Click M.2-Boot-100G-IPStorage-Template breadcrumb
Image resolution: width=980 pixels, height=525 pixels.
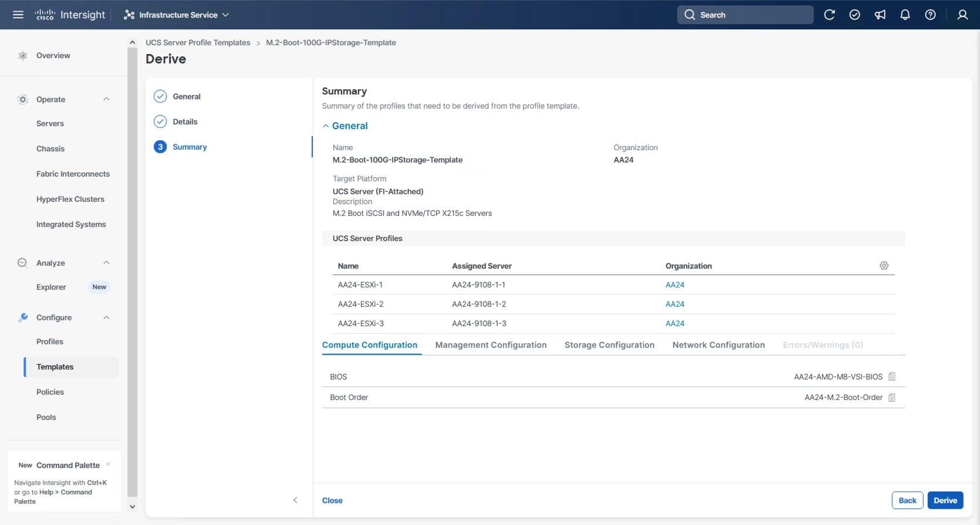pos(331,43)
